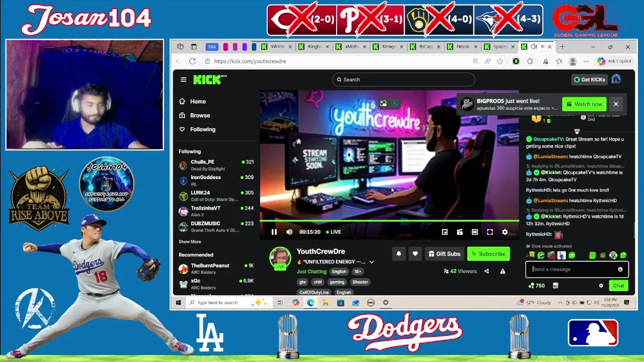Click Watch now on BIGPRODS notification
The height and width of the screenshot is (362, 644).
point(584,104)
